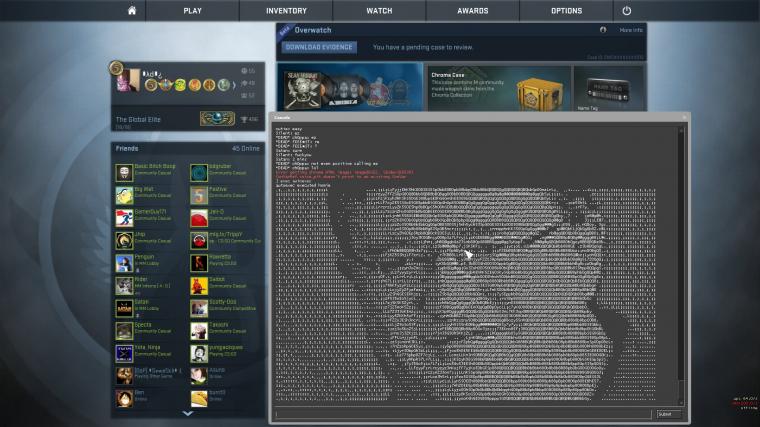
Task: Go to the home screen icon
Action: pos(132,10)
